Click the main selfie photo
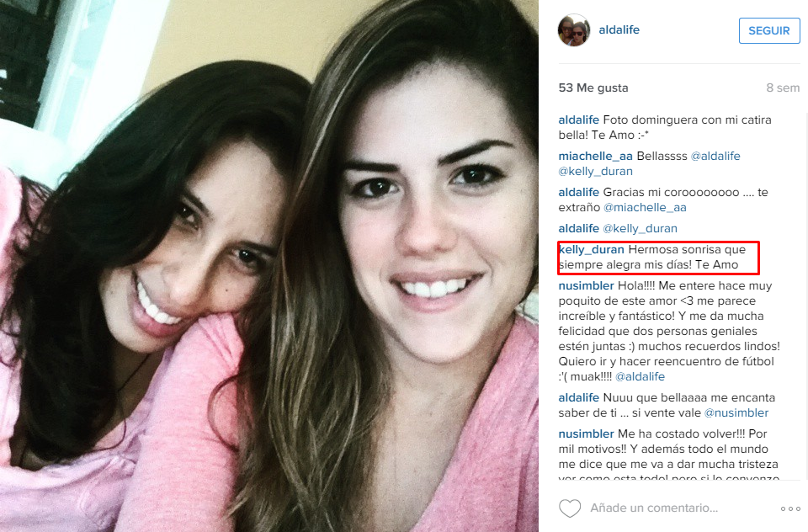The image size is (808, 532). pyautogui.click(x=269, y=266)
